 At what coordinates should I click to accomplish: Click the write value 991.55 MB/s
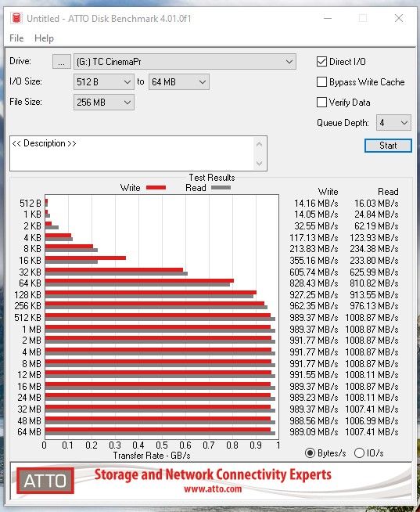tap(314, 374)
